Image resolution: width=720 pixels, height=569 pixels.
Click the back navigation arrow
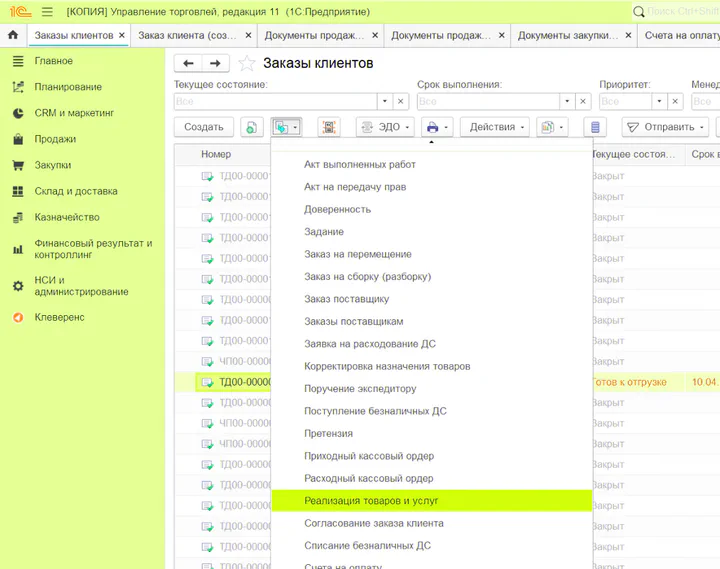click(188, 64)
